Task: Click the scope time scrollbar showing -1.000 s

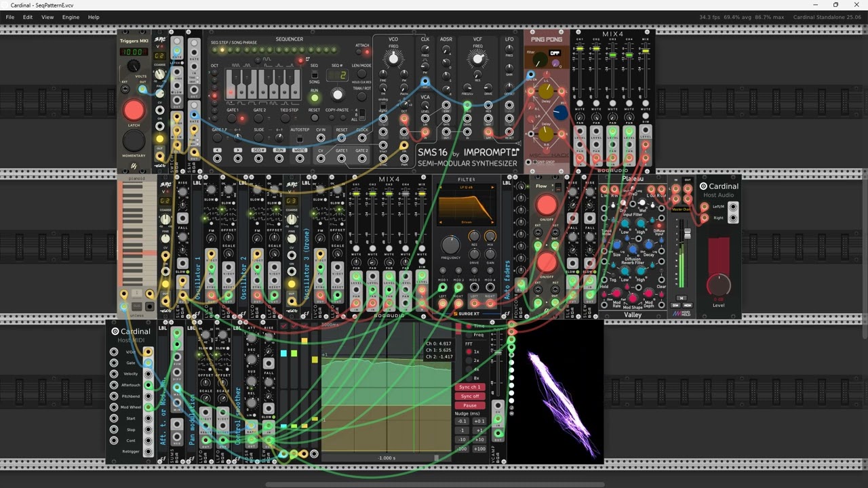Action: point(386,458)
